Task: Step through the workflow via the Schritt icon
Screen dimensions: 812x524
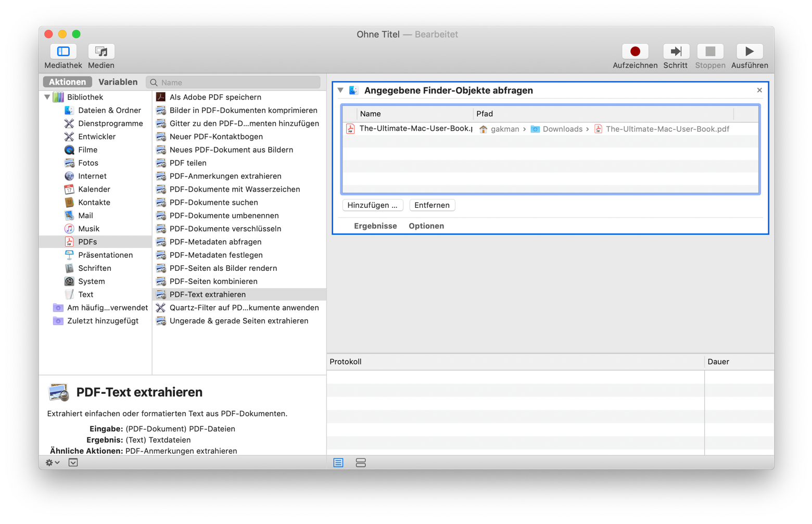Action: click(676, 51)
